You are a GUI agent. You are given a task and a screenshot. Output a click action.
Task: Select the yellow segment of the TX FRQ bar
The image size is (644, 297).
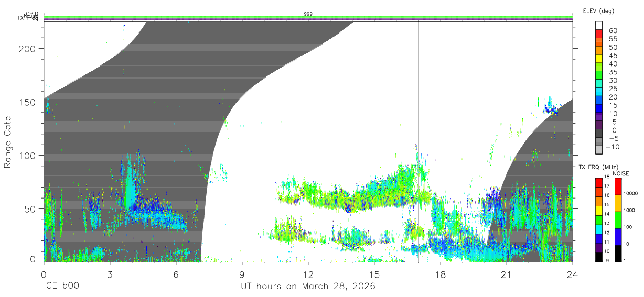coord(598,211)
